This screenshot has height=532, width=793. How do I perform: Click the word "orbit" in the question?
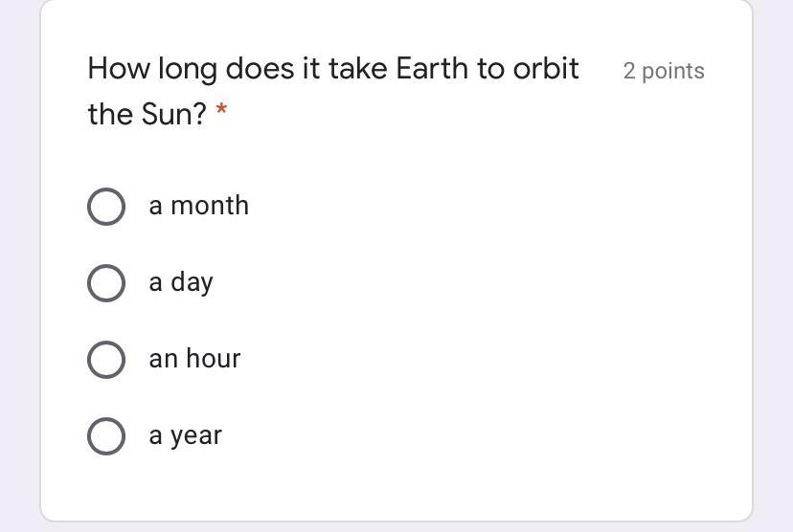(x=546, y=69)
